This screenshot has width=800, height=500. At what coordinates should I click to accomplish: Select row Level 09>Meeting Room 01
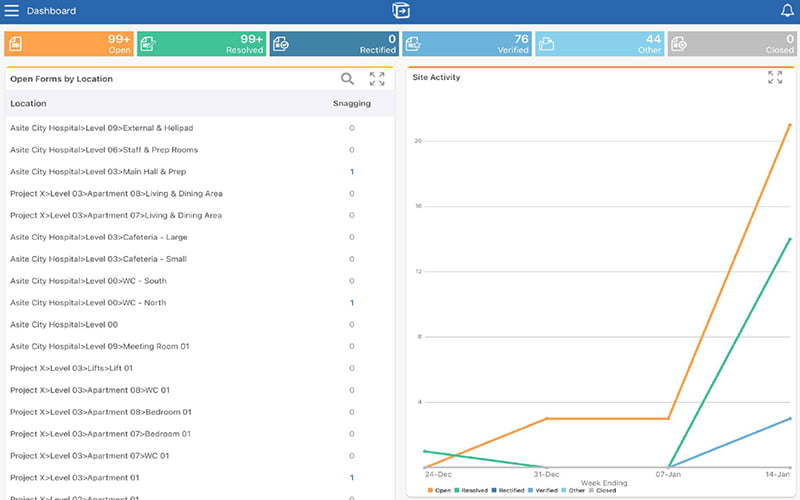199,346
